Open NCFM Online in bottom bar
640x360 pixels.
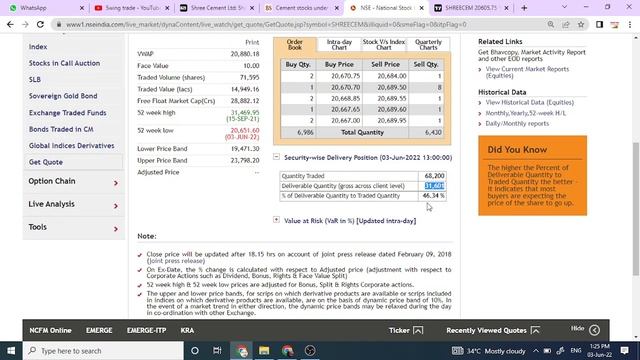pyautogui.click(x=50, y=330)
